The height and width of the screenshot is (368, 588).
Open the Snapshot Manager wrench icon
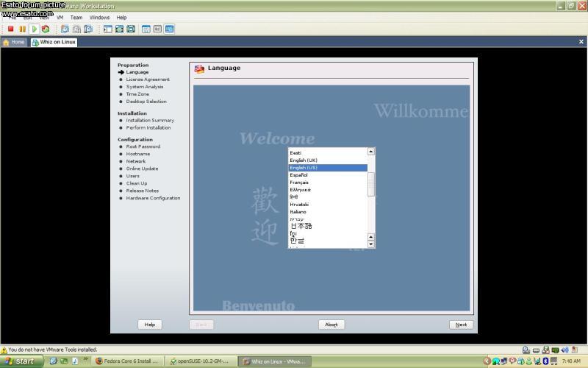(x=88, y=29)
